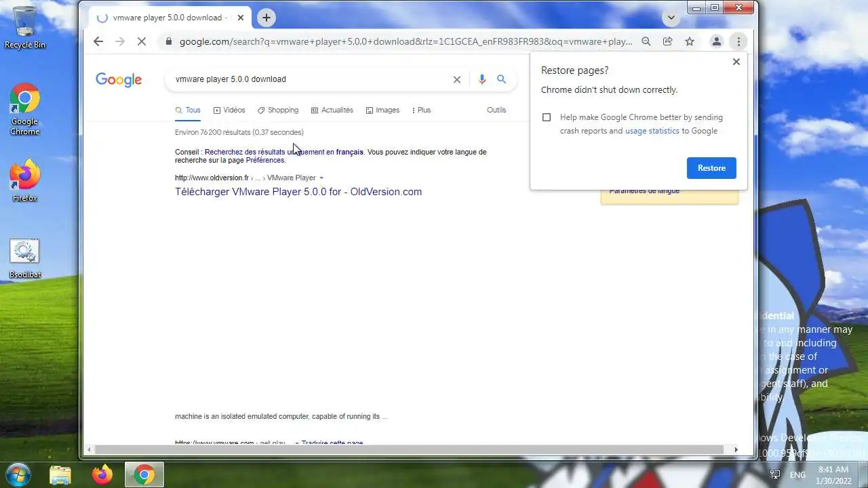Open Firefox from the taskbar
868x488 pixels.
tap(102, 474)
